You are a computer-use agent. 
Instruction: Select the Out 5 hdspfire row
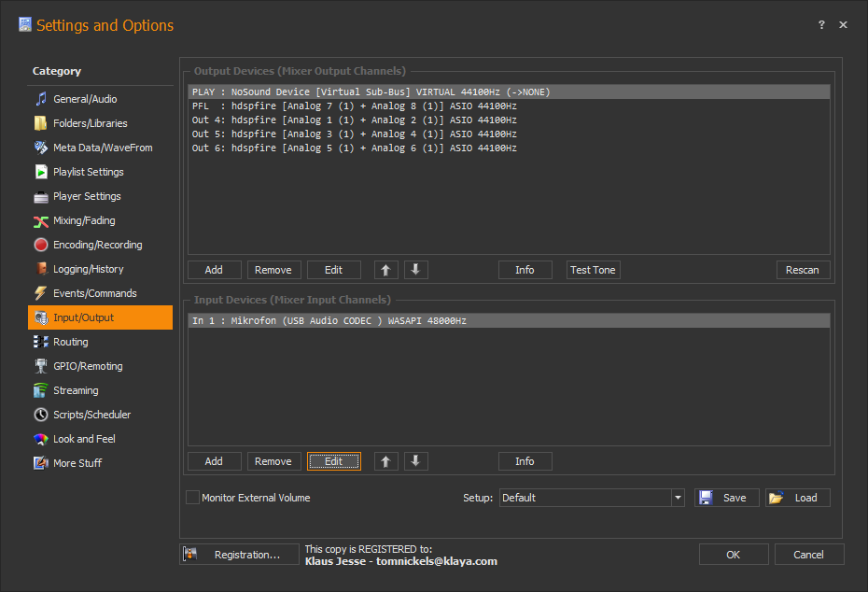click(509, 134)
